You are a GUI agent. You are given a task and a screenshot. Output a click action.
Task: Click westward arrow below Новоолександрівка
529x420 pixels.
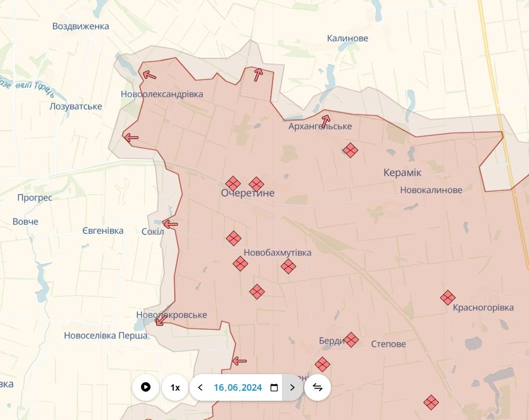tap(131, 138)
